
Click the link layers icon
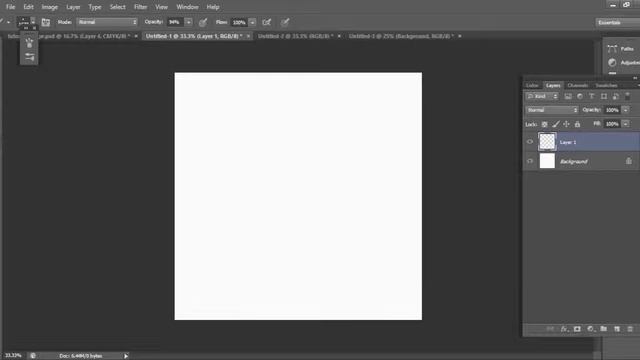[550, 329]
